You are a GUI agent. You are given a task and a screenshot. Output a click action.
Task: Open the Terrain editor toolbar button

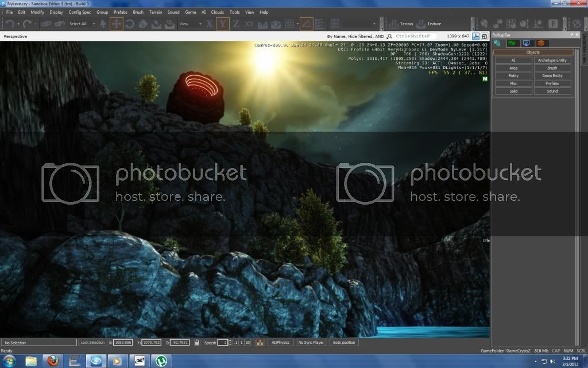(x=401, y=24)
